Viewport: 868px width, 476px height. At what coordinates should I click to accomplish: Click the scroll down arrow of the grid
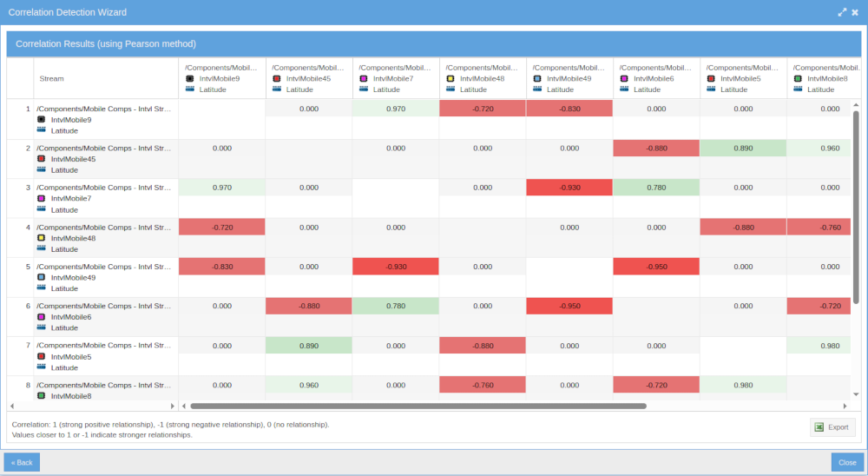click(856, 394)
